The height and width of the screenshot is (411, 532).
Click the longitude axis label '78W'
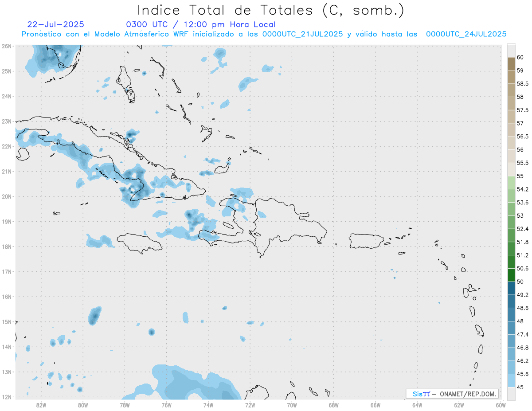tap(125, 405)
